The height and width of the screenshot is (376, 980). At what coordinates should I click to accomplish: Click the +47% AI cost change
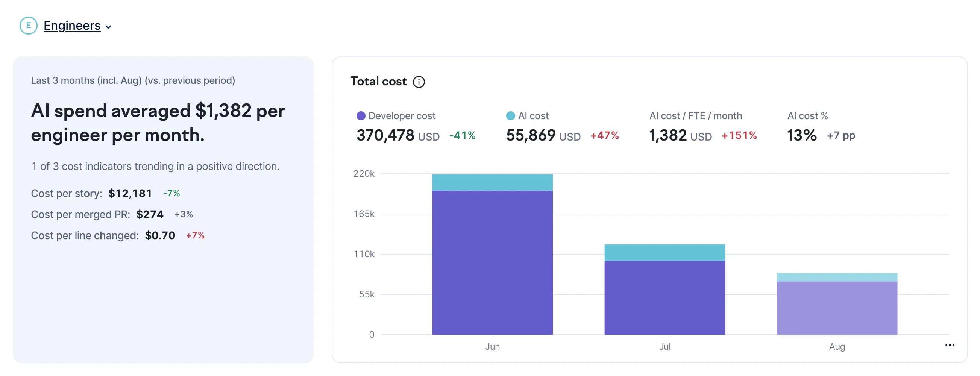coord(605,135)
